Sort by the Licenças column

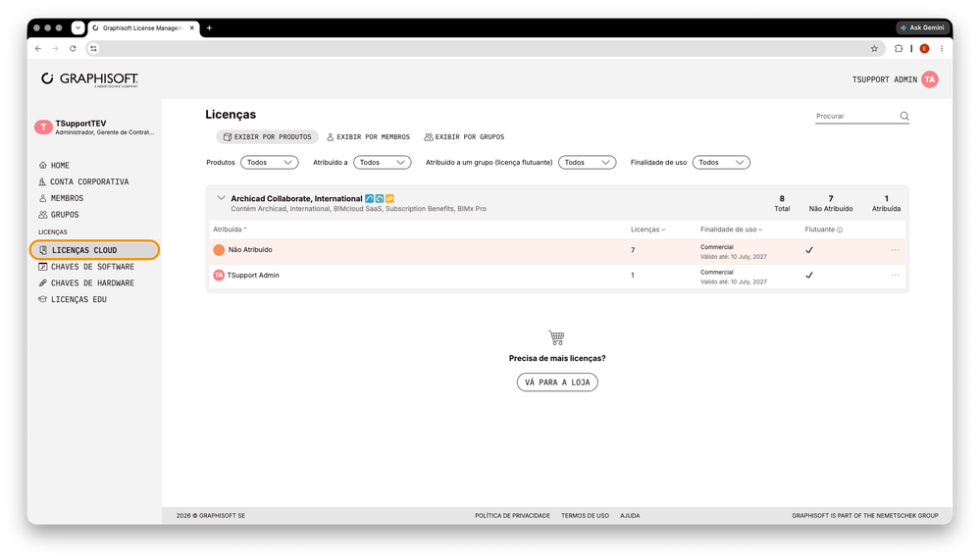coord(647,229)
